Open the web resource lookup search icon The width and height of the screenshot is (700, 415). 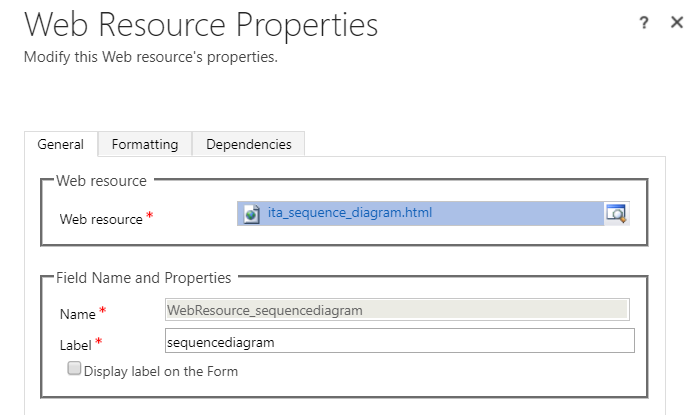pyautogui.click(x=616, y=213)
